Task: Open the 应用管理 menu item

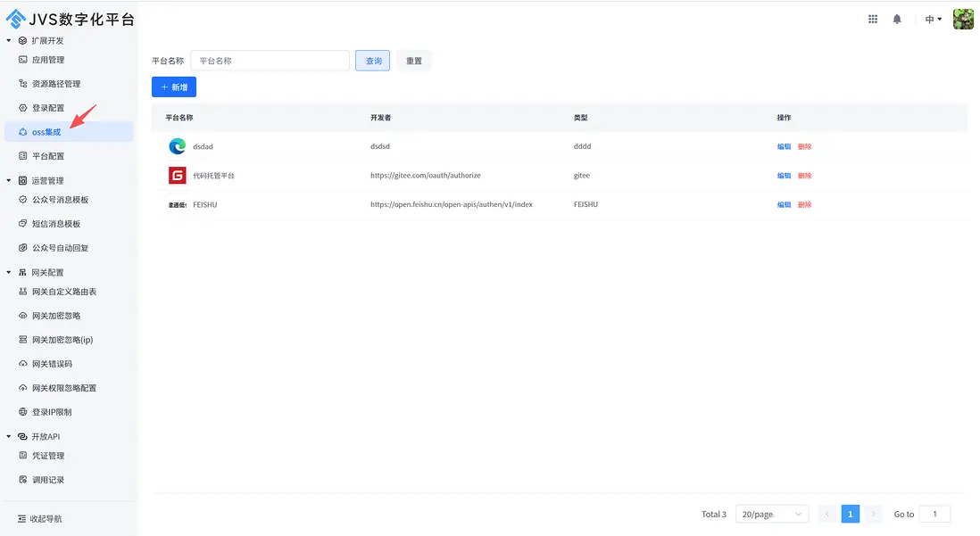Action: [x=69, y=60]
